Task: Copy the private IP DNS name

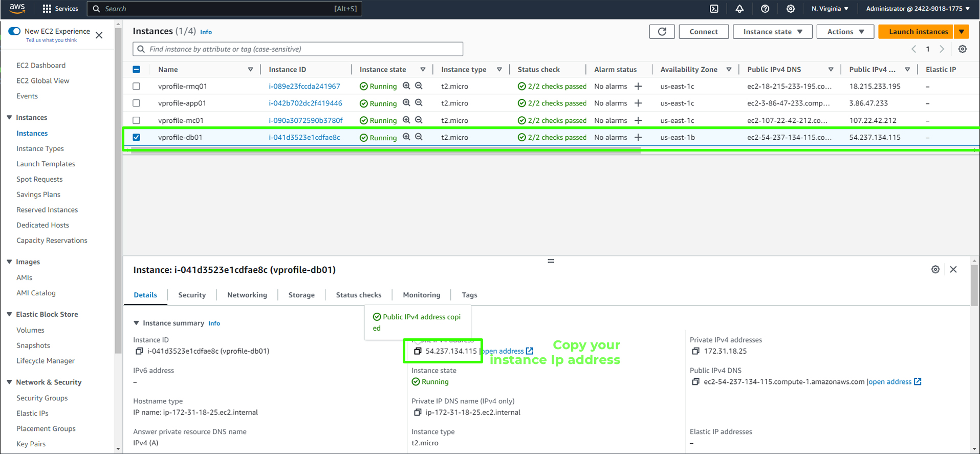Action: point(418,413)
